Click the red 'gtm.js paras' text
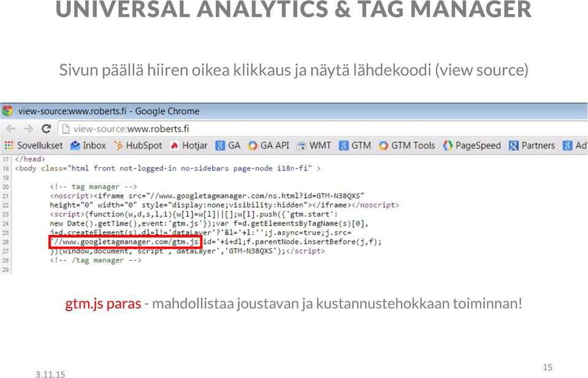Screen dimensions: 588x378 (103, 304)
